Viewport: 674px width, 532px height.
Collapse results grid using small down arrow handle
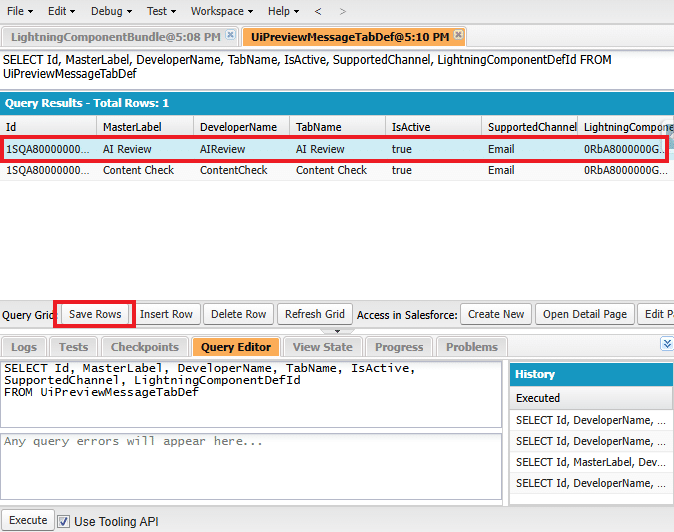[337, 331]
